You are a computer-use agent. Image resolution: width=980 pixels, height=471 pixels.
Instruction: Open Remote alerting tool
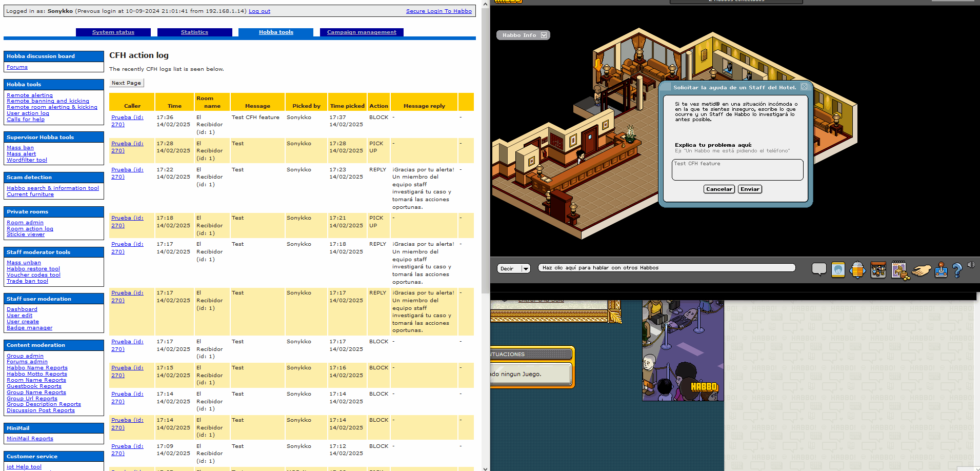pos(30,95)
